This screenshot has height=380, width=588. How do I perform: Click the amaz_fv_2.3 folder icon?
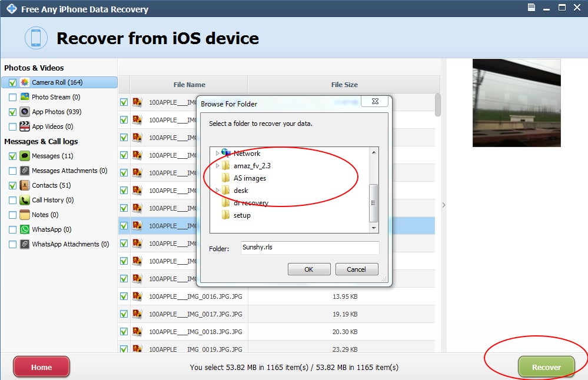(226, 166)
